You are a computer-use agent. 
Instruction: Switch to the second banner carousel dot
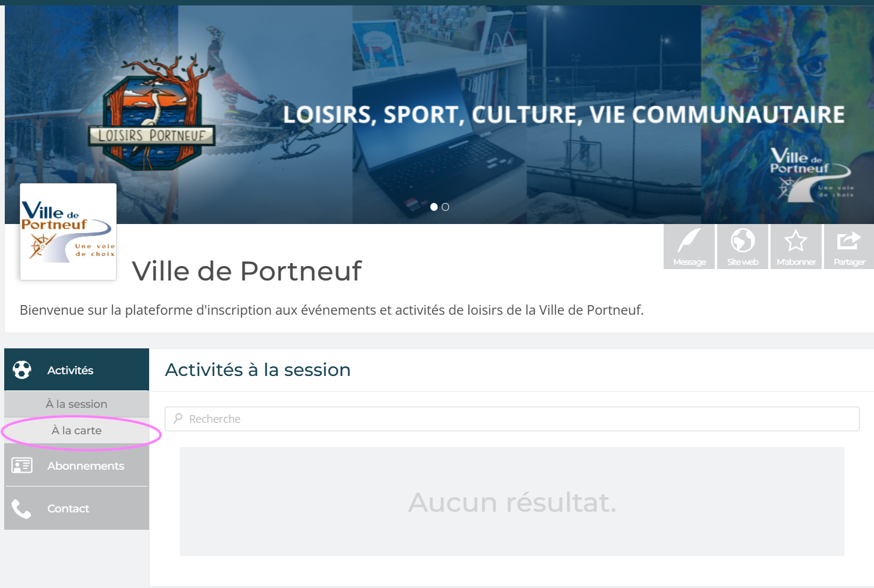coord(445,207)
